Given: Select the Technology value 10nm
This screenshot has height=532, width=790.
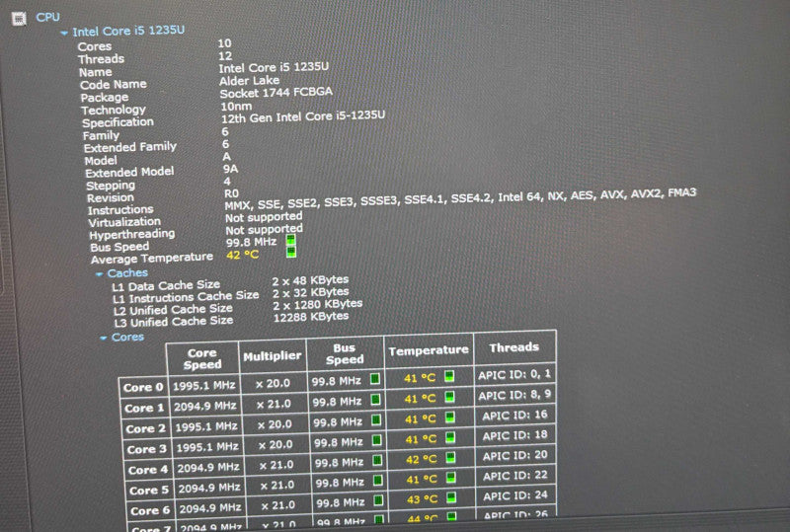Looking at the screenshot, I should click(x=236, y=107).
